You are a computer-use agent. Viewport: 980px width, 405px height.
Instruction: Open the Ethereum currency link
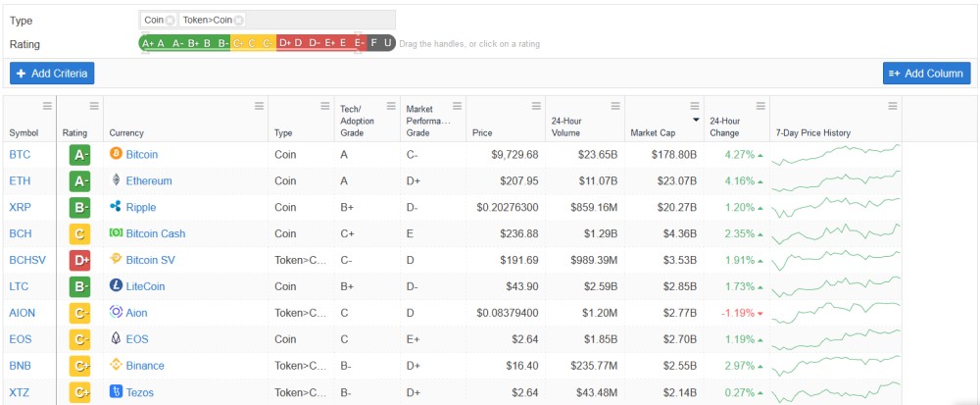pos(149,180)
